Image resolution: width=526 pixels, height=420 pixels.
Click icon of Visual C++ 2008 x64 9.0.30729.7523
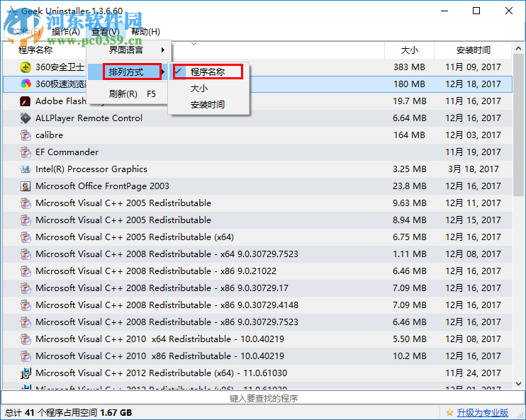(x=26, y=254)
